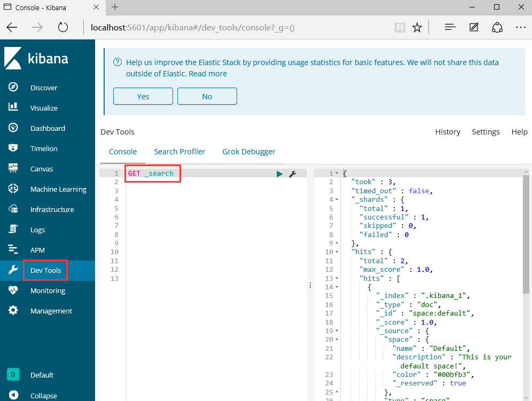532x401 pixels.
Task: Click the "took" : 3 response line
Action: (373, 182)
